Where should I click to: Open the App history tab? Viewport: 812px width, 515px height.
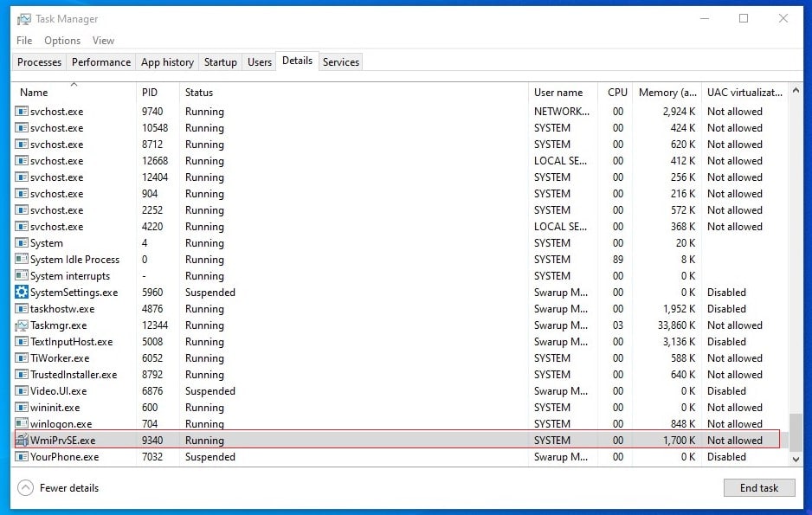point(167,62)
